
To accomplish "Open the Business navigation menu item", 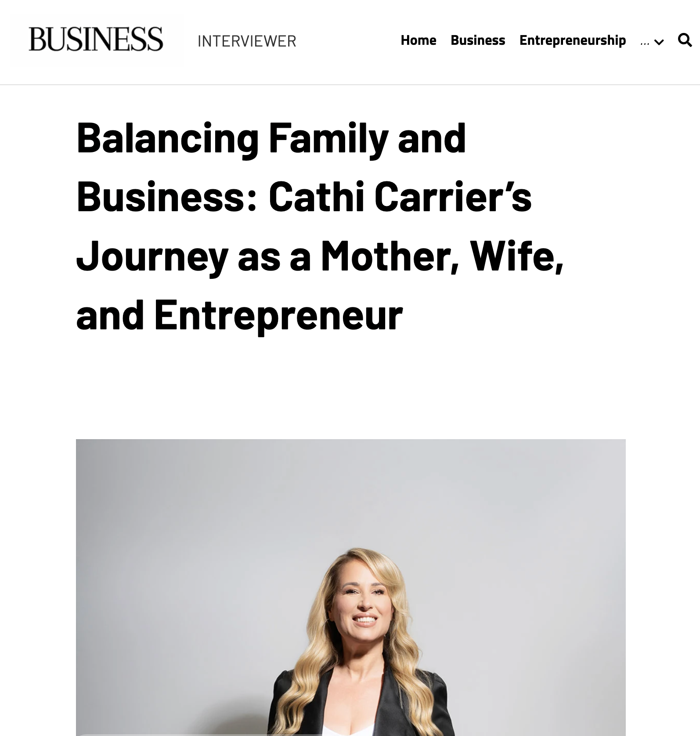I will point(478,40).
